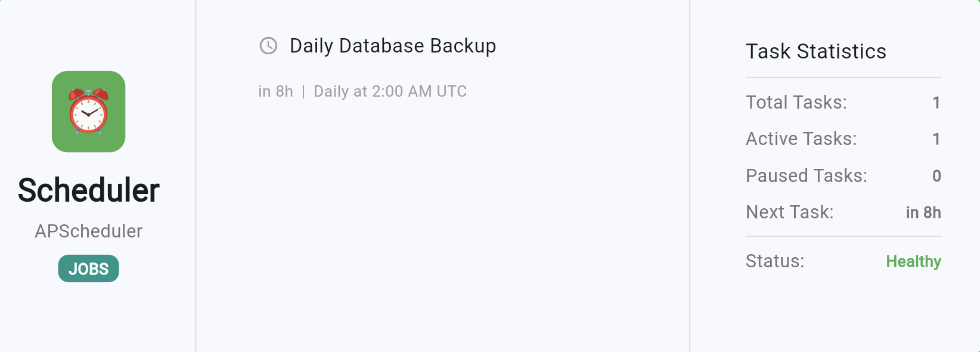The width and height of the screenshot is (980, 352).
Task: Select the Total Tasks label
Action: (796, 102)
